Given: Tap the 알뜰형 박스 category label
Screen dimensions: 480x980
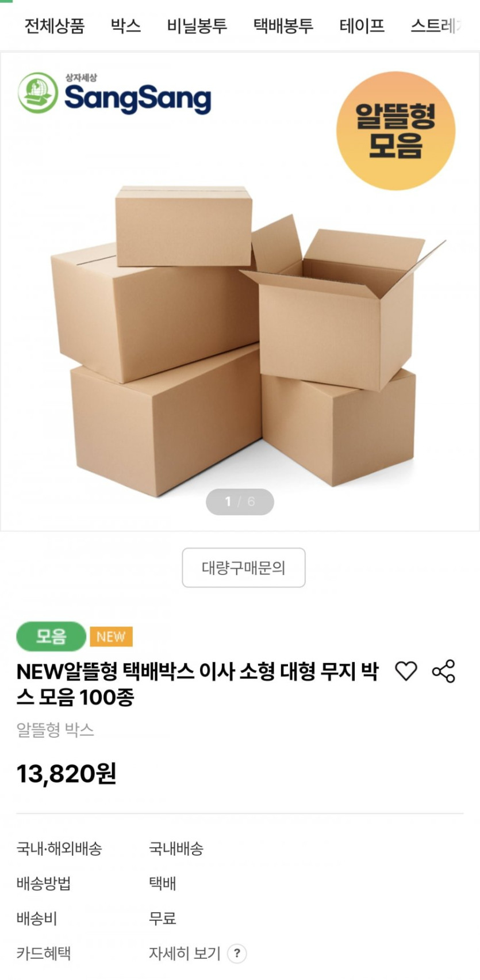Looking at the screenshot, I should coord(55,730).
